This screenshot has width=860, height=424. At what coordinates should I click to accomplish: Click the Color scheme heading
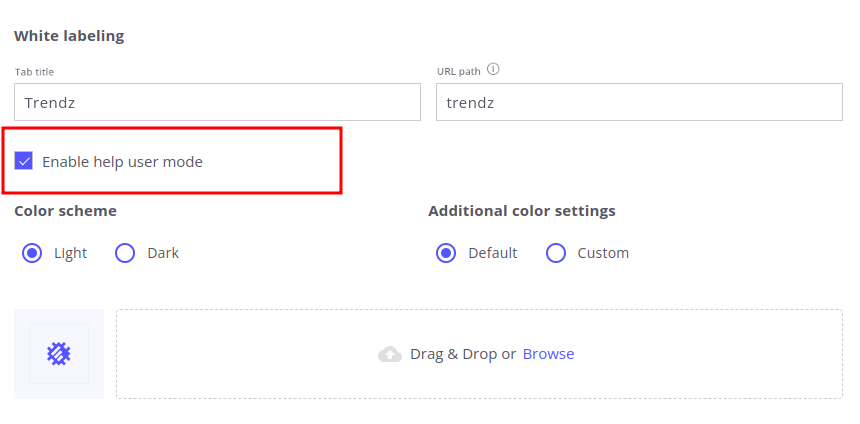(65, 211)
